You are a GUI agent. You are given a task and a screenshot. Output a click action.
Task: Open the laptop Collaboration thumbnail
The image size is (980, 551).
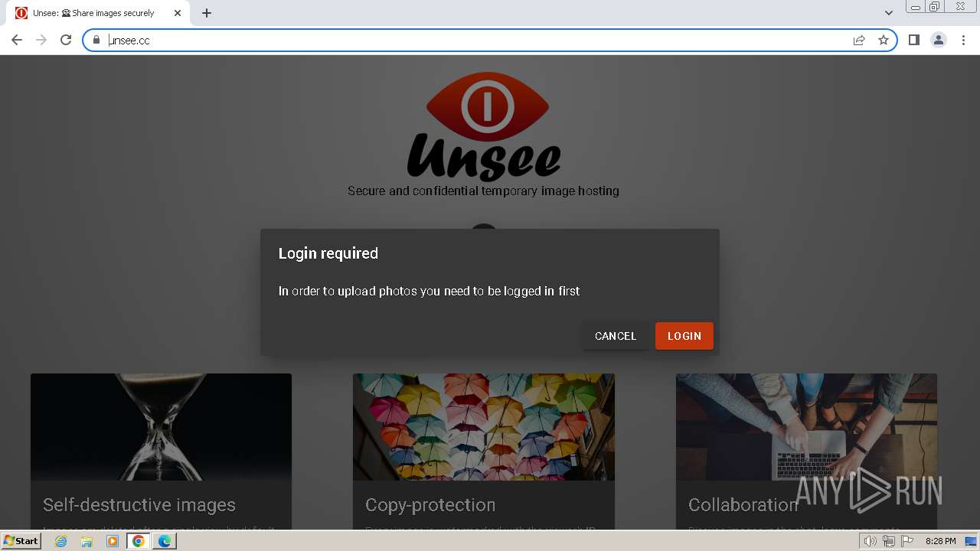pos(806,427)
